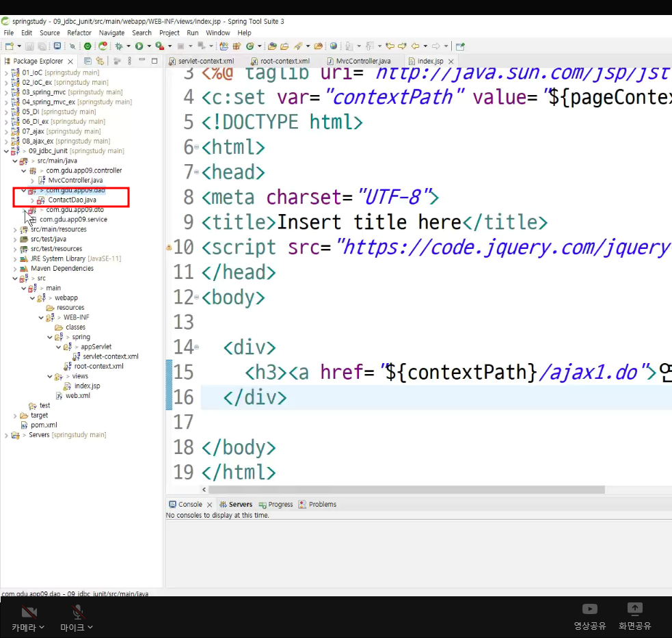672x638 pixels.
Task: Click the Open Type icon
Action: 271,46
